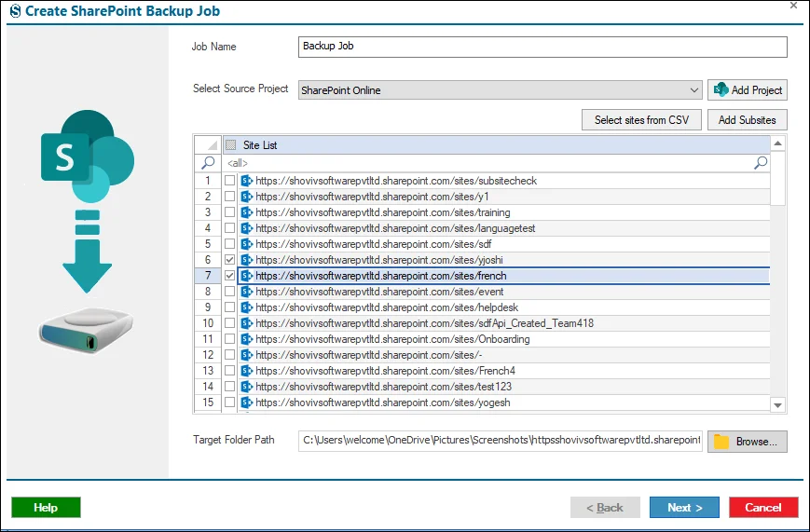Check the box for event site
This screenshot has width=810, height=532.
[x=230, y=292]
